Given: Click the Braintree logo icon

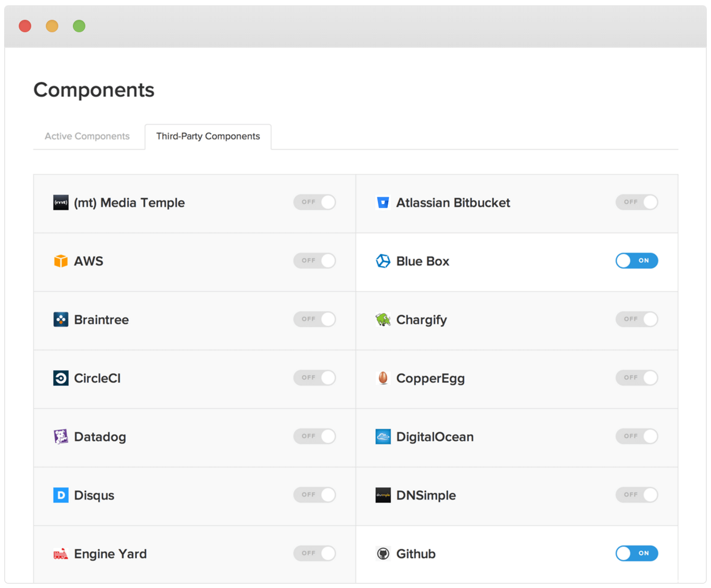Looking at the screenshot, I should [61, 319].
